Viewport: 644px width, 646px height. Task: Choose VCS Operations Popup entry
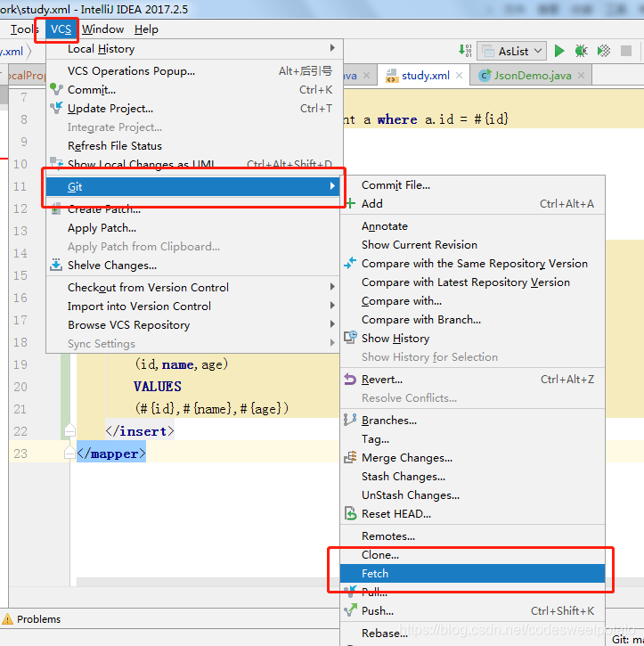[194, 71]
